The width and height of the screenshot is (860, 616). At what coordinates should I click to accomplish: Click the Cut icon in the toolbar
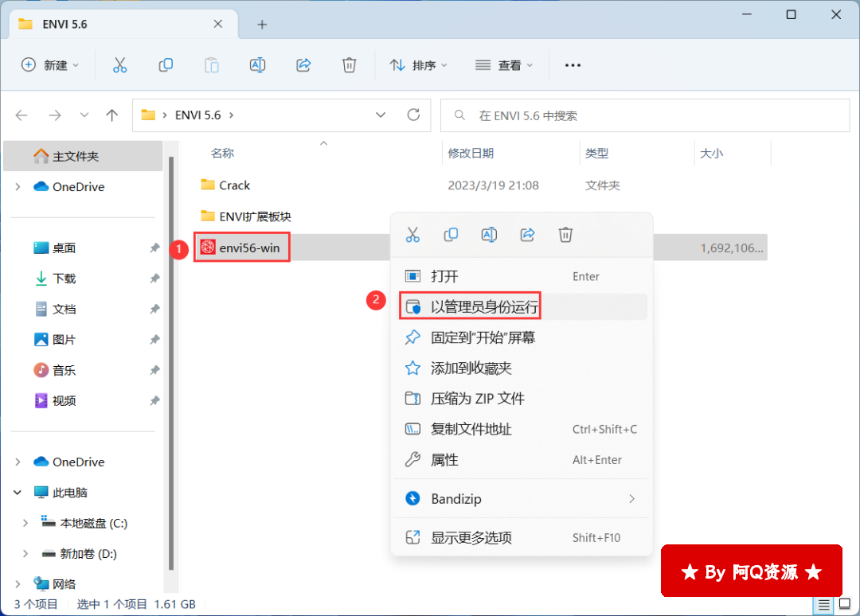pyautogui.click(x=119, y=65)
